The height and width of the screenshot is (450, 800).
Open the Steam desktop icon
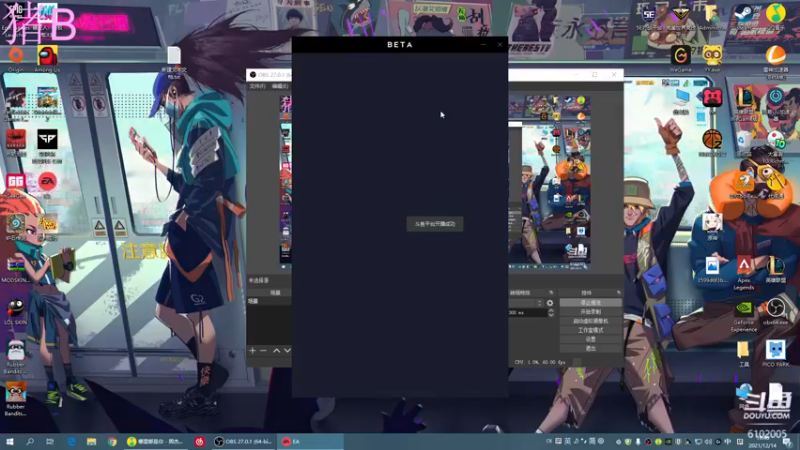(743, 13)
